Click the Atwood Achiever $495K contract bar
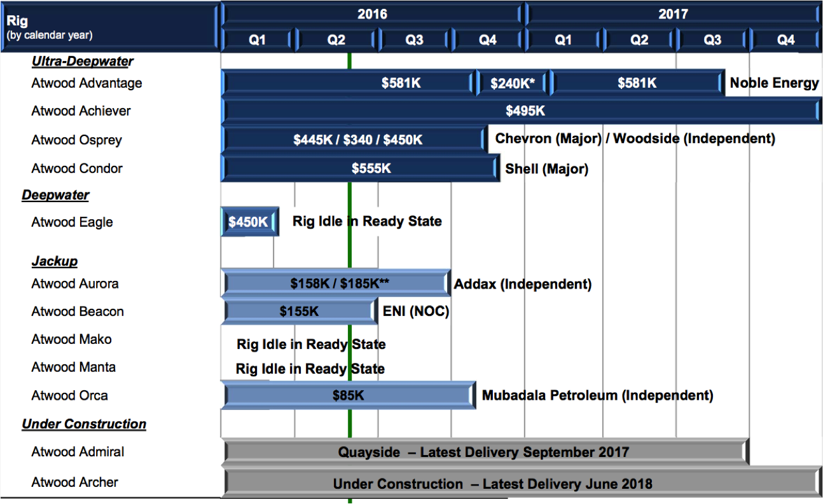This screenshot has width=823, height=504. pos(522,111)
